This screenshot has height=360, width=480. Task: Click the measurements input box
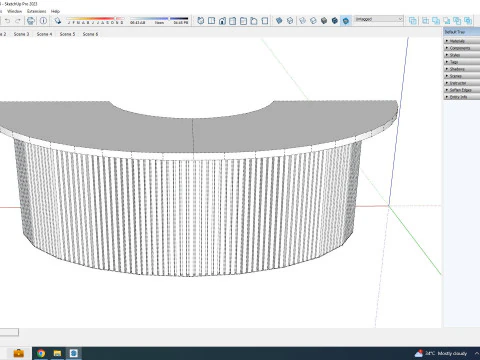[x=9, y=332]
